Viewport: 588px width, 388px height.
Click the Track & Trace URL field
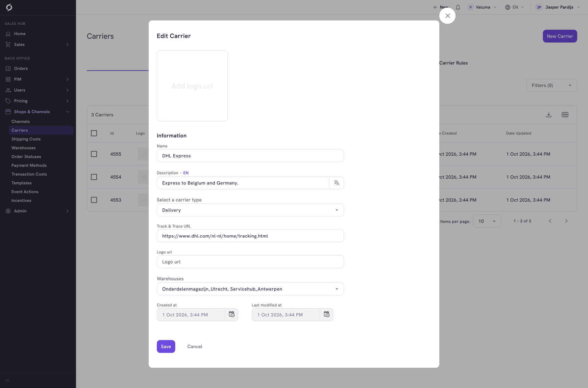[250, 236]
